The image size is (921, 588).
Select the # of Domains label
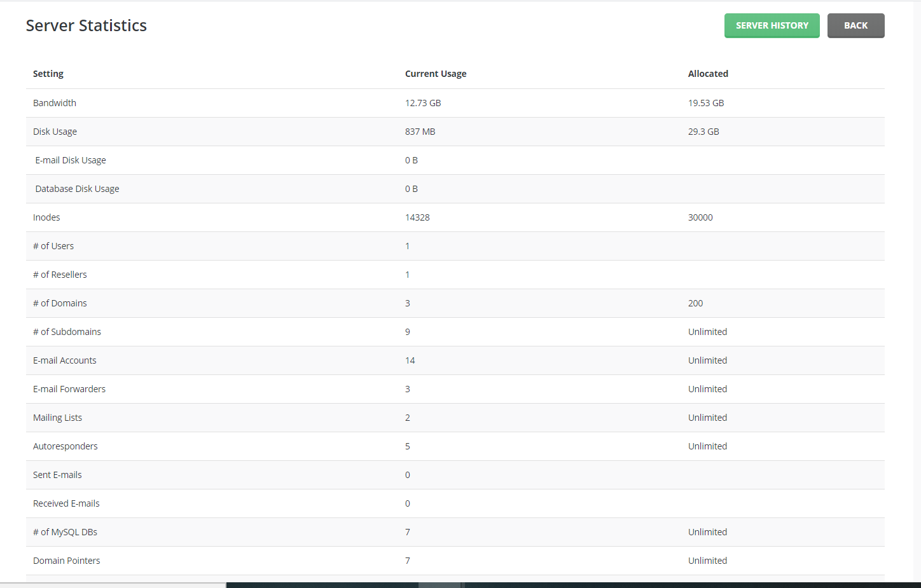coord(60,303)
